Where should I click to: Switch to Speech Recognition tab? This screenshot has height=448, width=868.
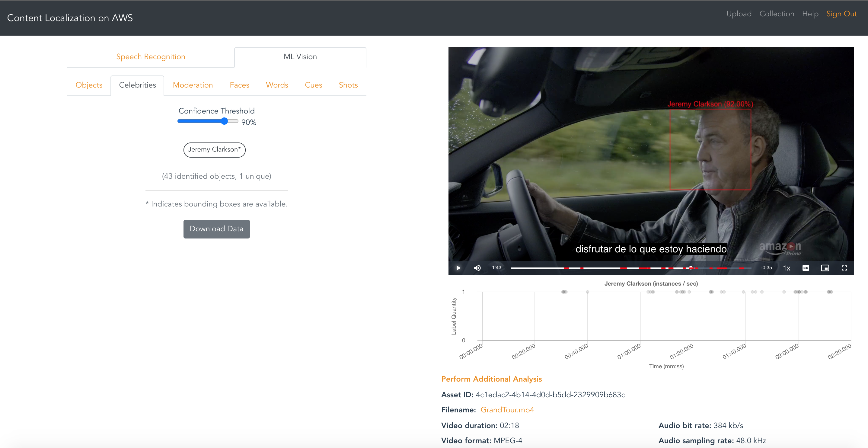pos(151,57)
